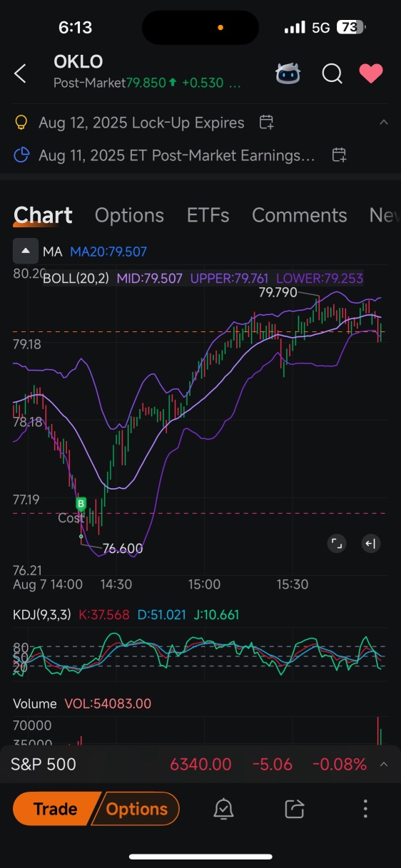This screenshot has height=868, width=401.
Task: Tap the Aug 11, 2025 Post-Market Earnings text
Action: pyautogui.click(x=177, y=155)
